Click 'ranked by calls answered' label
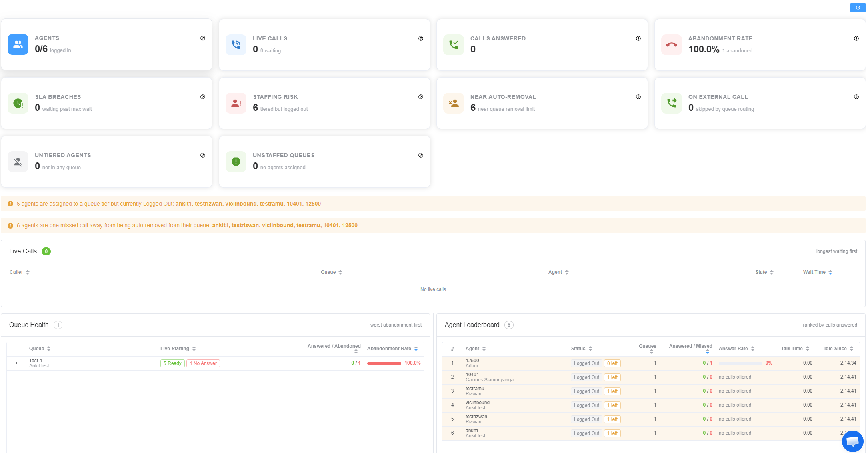The width and height of the screenshot is (868, 453). coord(830,325)
